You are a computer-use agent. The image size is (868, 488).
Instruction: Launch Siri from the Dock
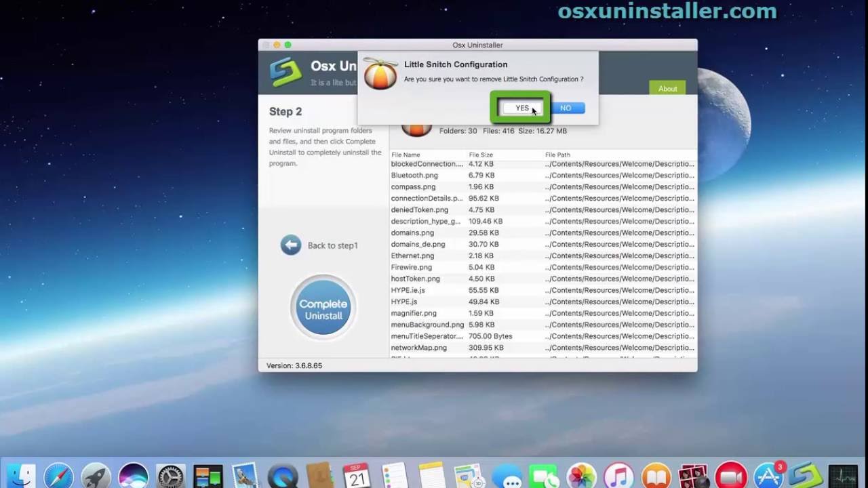point(133,476)
